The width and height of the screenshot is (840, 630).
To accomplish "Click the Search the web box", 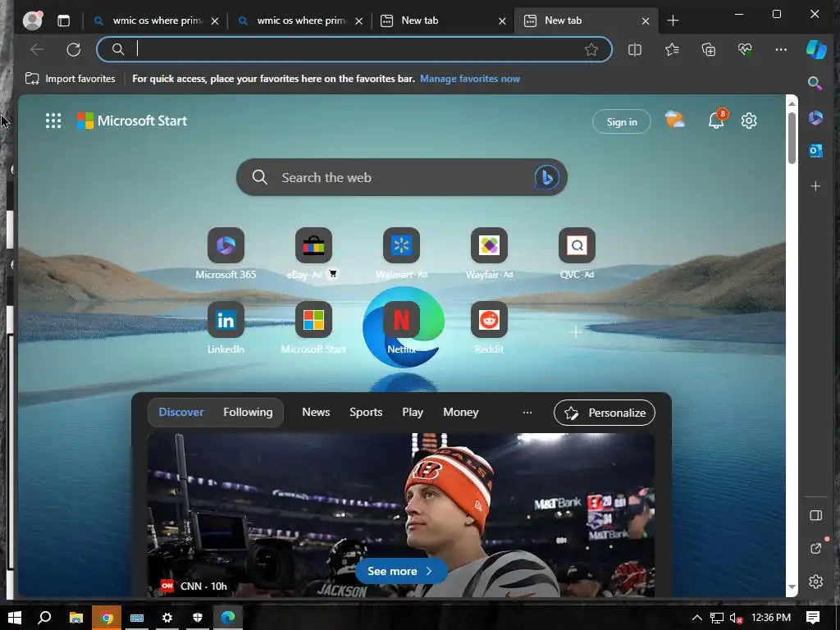I will [401, 177].
